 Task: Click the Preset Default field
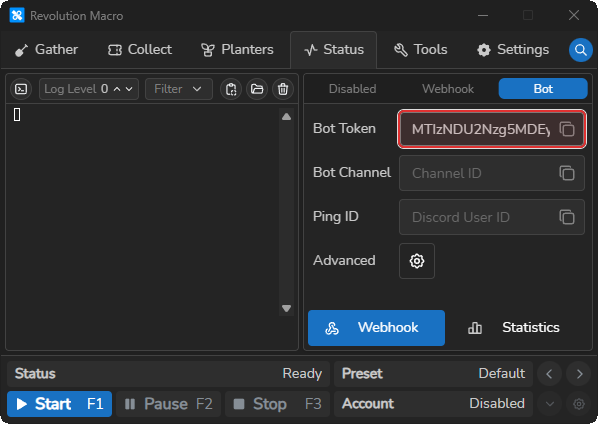433,374
